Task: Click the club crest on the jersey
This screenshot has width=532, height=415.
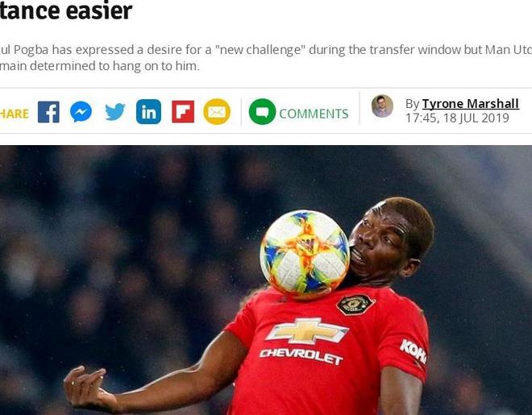Action: coord(355,304)
